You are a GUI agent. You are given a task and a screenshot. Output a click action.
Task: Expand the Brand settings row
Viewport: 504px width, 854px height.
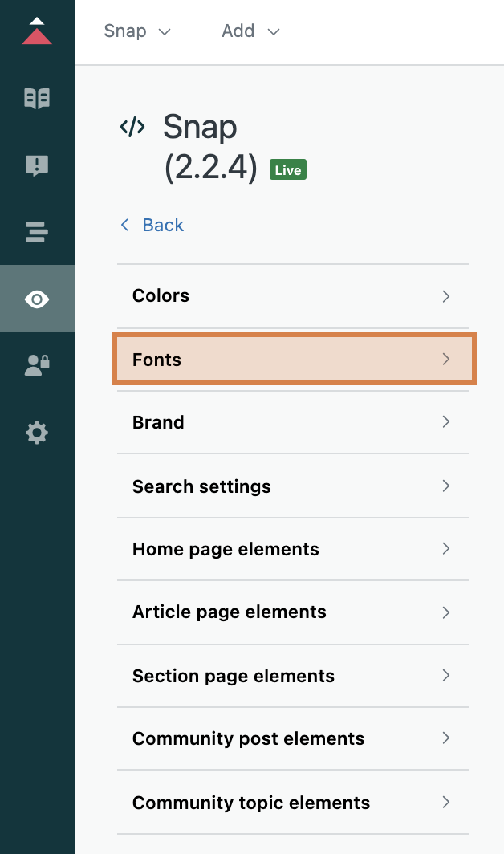click(293, 422)
